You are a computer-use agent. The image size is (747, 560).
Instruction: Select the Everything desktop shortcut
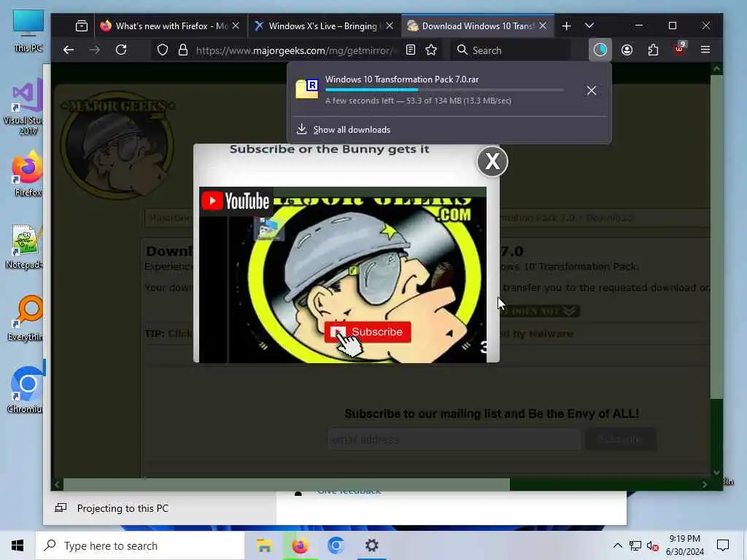(x=26, y=319)
